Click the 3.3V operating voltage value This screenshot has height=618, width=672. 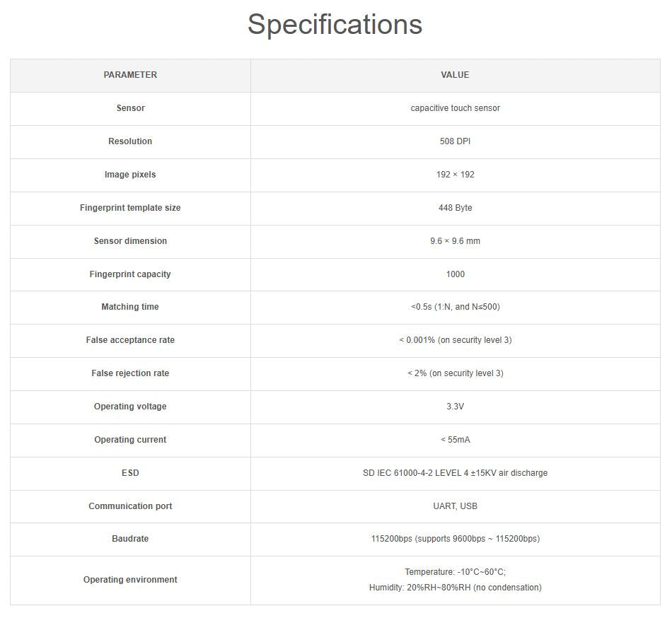(455, 407)
